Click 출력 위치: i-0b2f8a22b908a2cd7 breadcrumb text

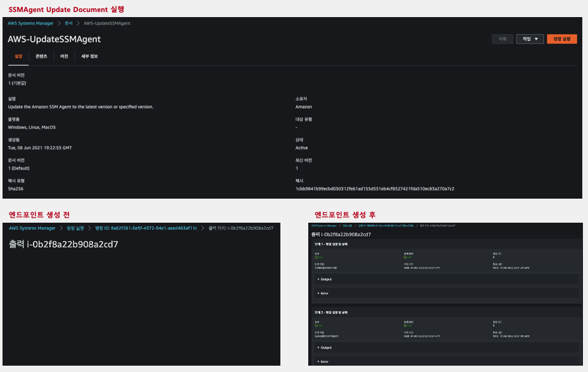click(x=241, y=228)
